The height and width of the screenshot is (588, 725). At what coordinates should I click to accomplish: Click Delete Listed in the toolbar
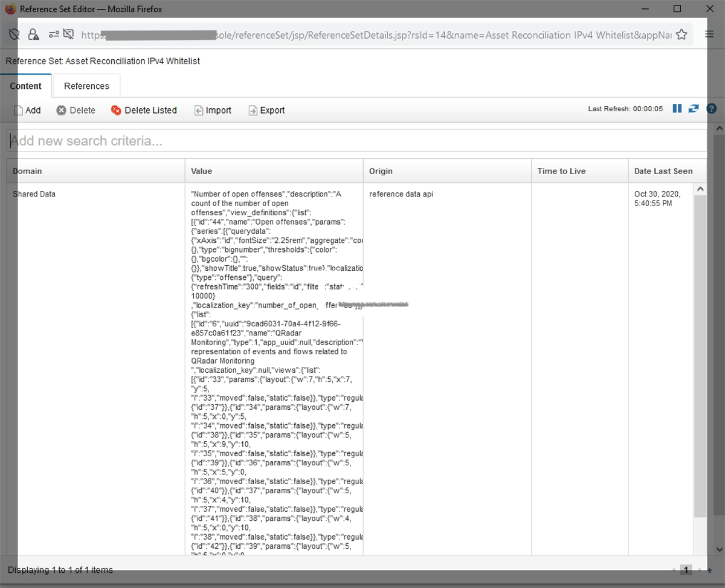(x=144, y=110)
